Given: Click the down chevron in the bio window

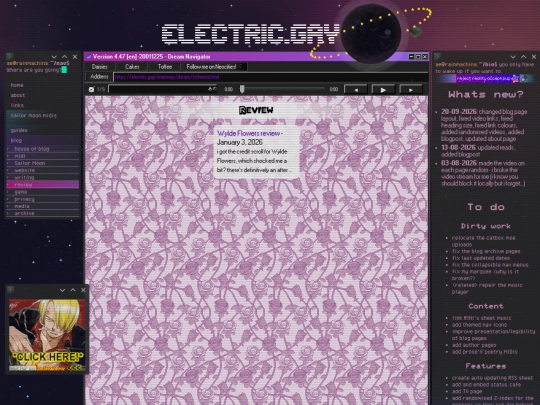Looking at the screenshot, I should pos(513,57).
